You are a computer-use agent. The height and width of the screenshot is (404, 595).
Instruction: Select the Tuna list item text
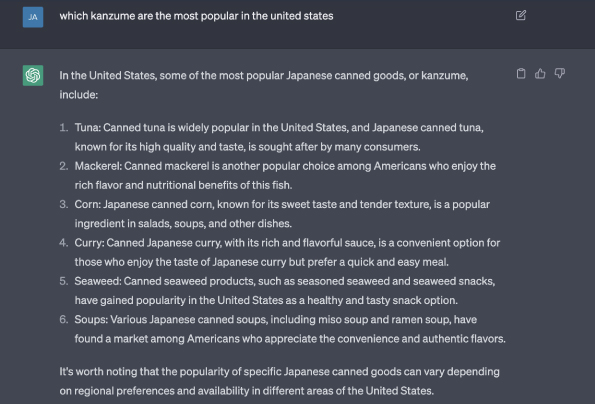coord(279,137)
